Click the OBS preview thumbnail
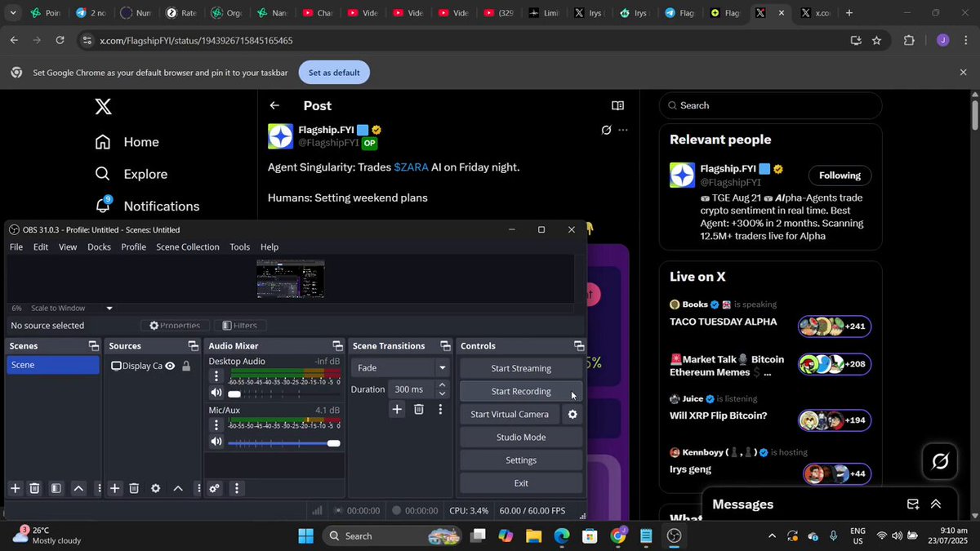 pyautogui.click(x=291, y=279)
